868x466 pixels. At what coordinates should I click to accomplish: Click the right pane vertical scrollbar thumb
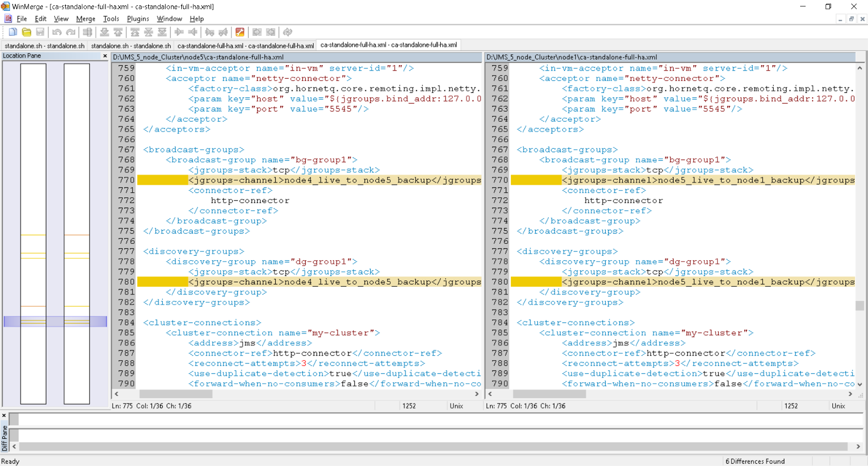click(860, 306)
